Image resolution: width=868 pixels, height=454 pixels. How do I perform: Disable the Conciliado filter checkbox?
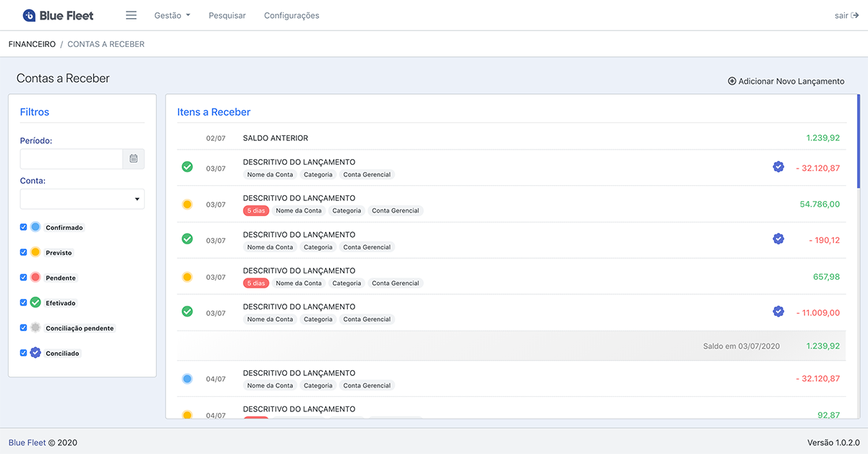click(24, 353)
